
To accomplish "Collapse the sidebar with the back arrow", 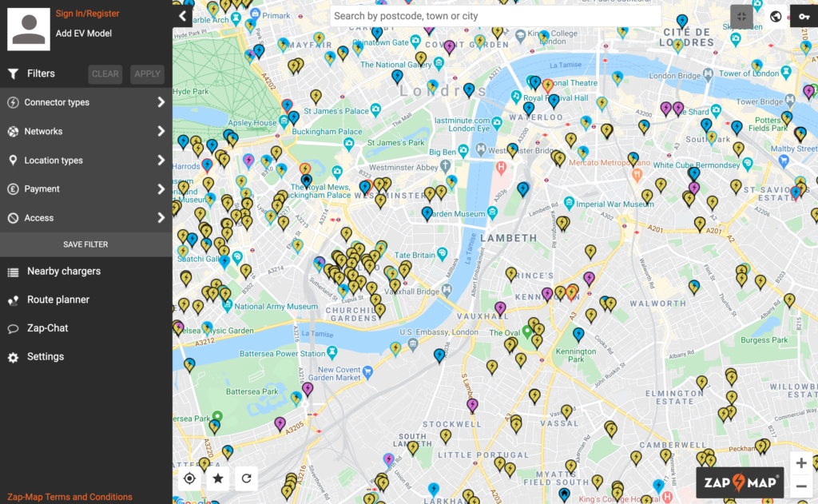I will 183,16.
